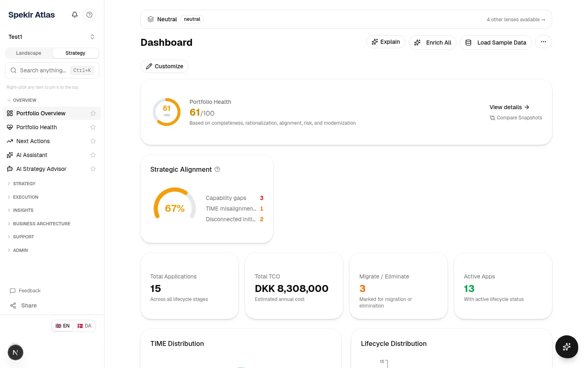The height and width of the screenshot is (368, 588).
Task: Click the Explain button
Action: 386,42
